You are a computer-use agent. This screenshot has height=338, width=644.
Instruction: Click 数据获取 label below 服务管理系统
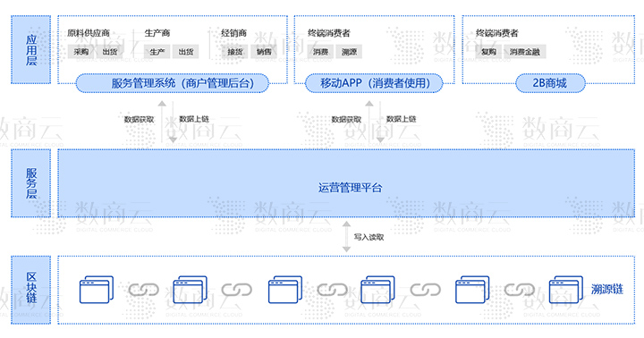140,119
